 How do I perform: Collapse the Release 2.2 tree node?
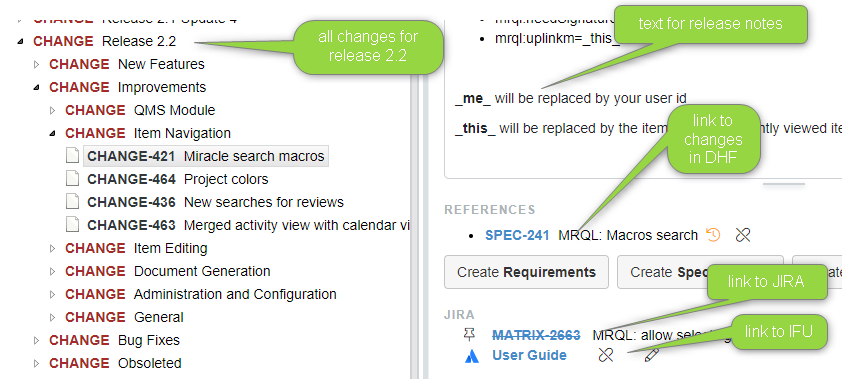[20, 41]
